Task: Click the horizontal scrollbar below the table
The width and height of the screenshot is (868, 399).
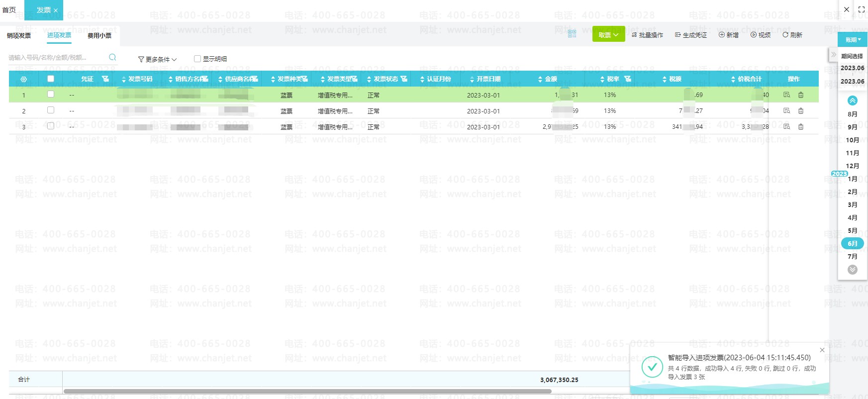Action: click(307, 391)
